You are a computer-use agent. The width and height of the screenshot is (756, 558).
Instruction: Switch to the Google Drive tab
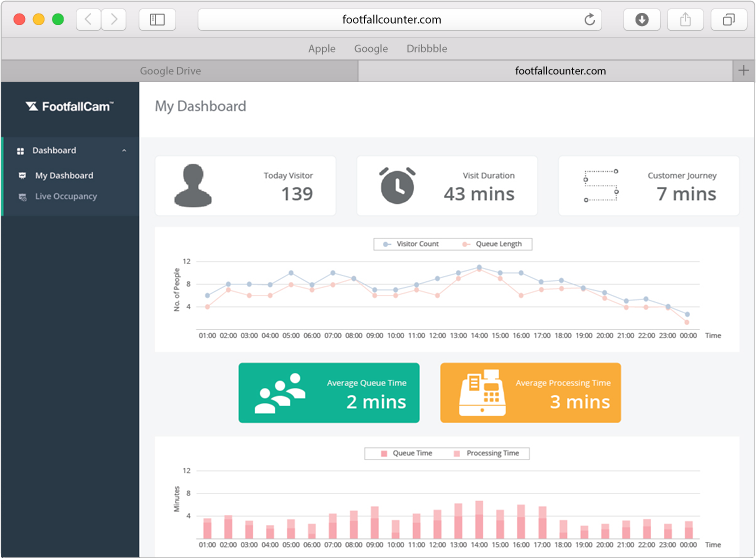click(x=170, y=71)
